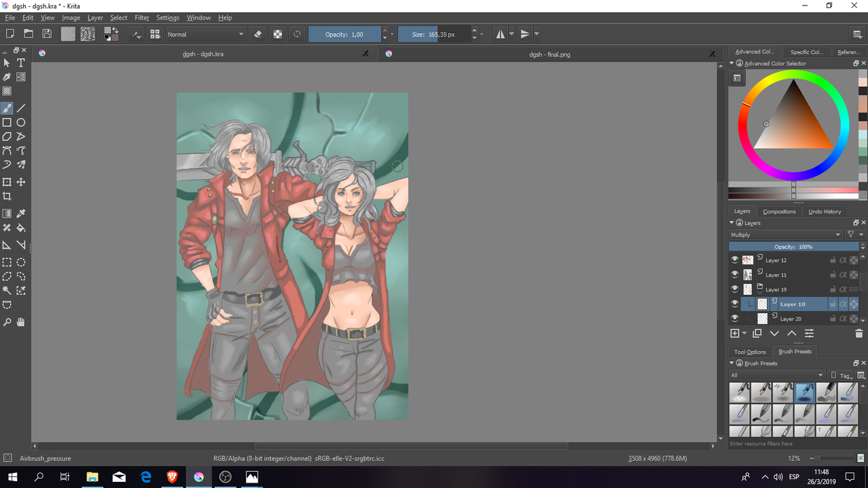Viewport: 868px width, 488px height.
Task: Toggle horizontal mirror tool
Action: [x=500, y=34]
